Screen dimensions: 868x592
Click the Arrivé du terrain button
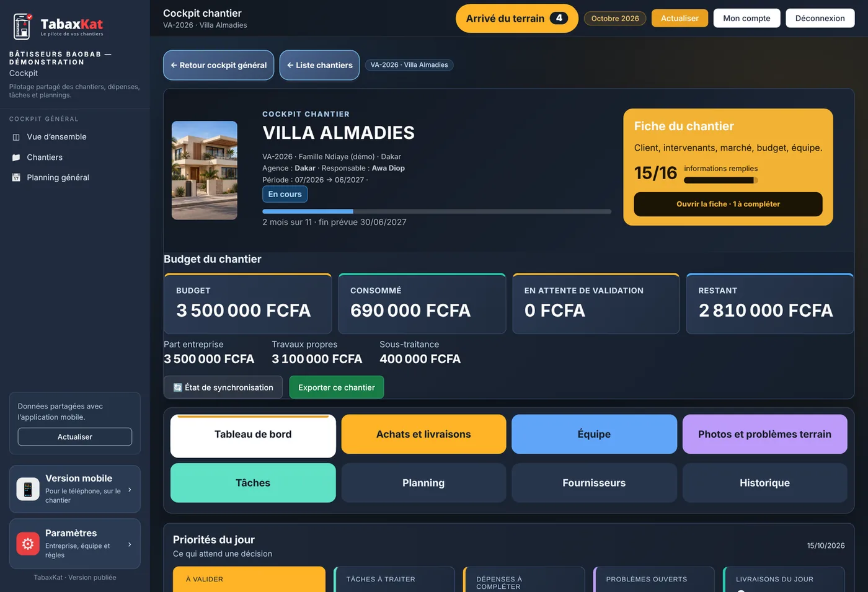(x=516, y=19)
